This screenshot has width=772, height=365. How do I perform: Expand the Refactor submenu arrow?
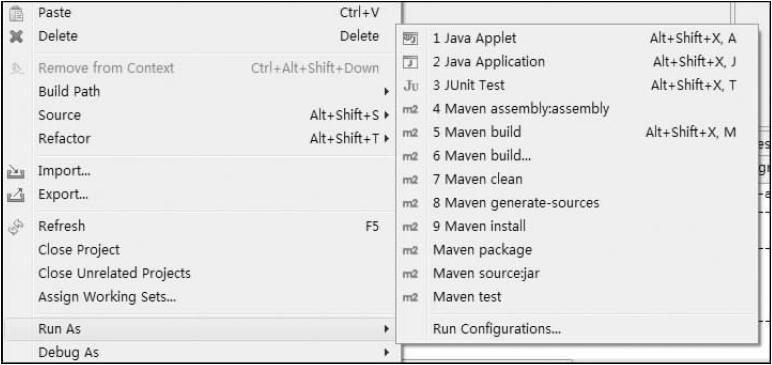click(386, 139)
